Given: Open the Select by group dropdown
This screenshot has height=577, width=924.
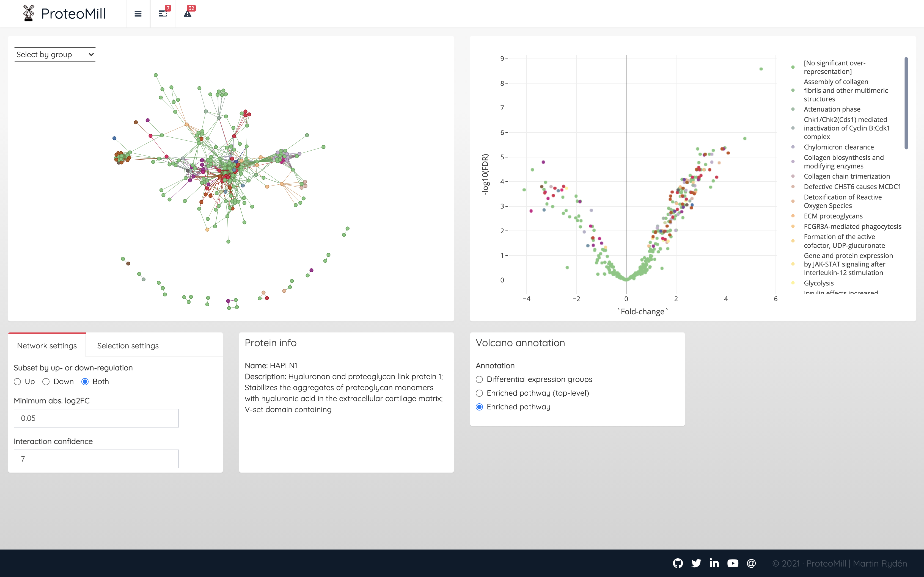Looking at the screenshot, I should 55,55.
